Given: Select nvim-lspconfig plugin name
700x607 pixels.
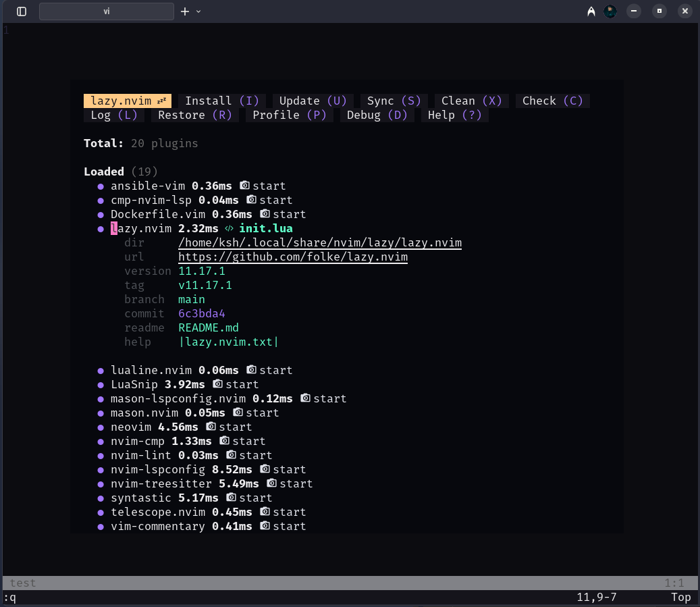Looking at the screenshot, I should coord(158,470).
